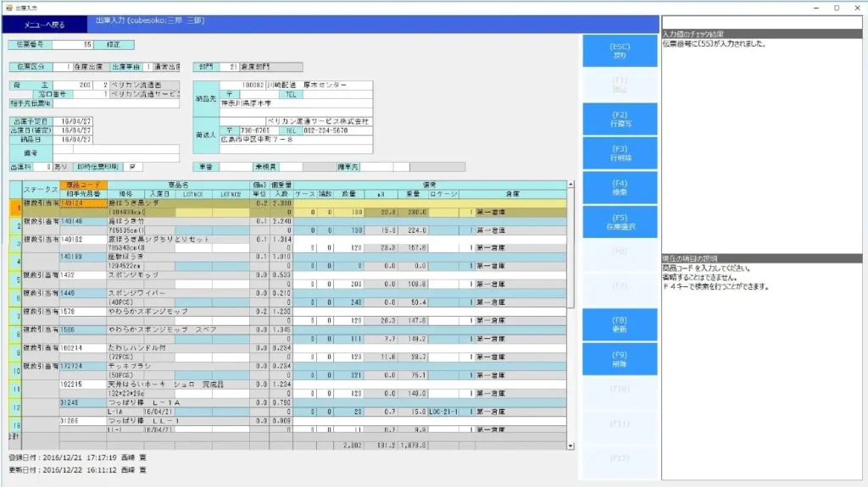The height and width of the screenshot is (487, 868).
Task: Select the 商品コード column header
Action: 82,185
